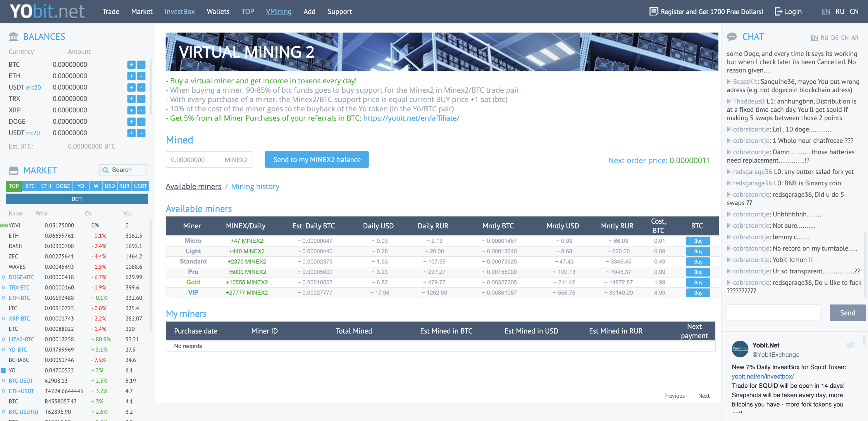Open the yobit.net affiliate link
This screenshot has height=421, width=868.
click(411, 118)
